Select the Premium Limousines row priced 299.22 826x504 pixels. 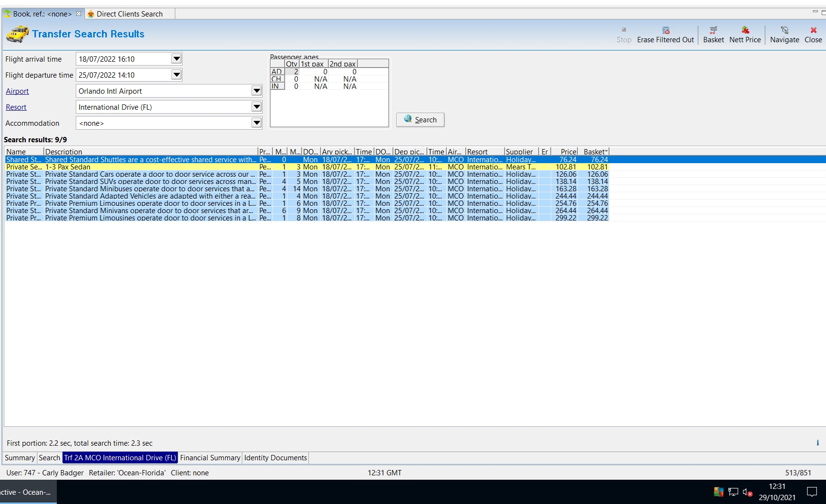307,218
